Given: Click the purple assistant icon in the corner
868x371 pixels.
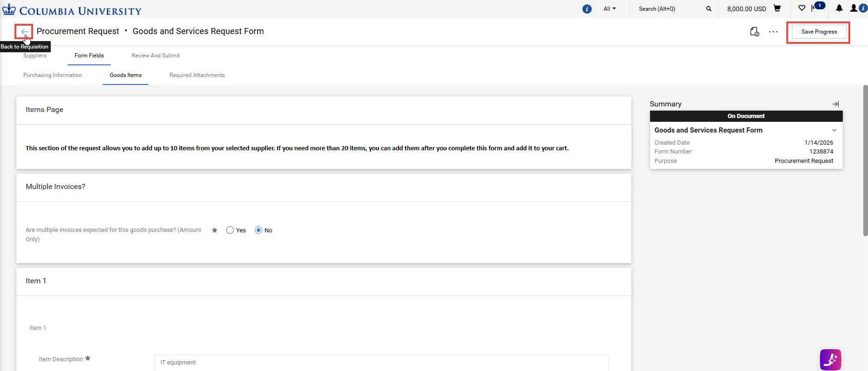Looking at the screenshot, I should coord(831,360).
